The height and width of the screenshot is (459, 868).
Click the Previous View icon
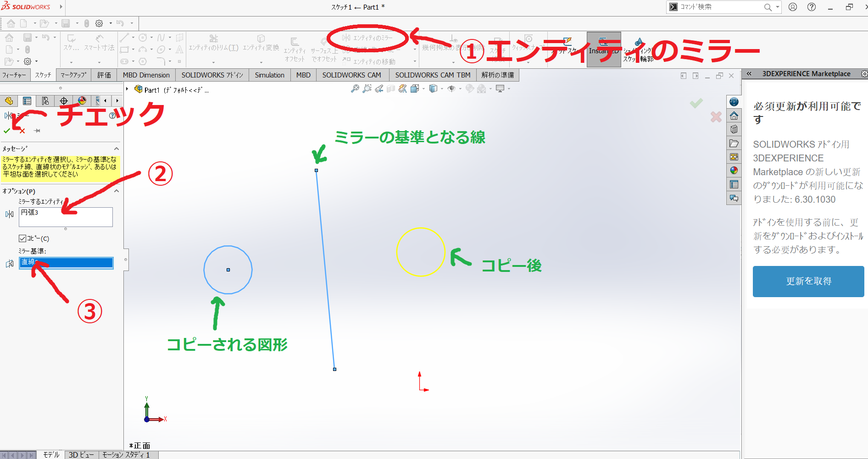[379, 89]
